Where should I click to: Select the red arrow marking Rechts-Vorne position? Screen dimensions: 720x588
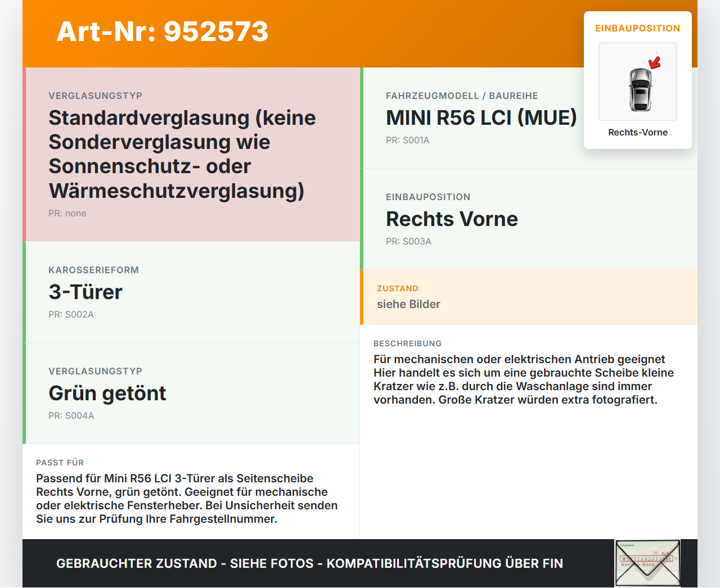point(654,64)
